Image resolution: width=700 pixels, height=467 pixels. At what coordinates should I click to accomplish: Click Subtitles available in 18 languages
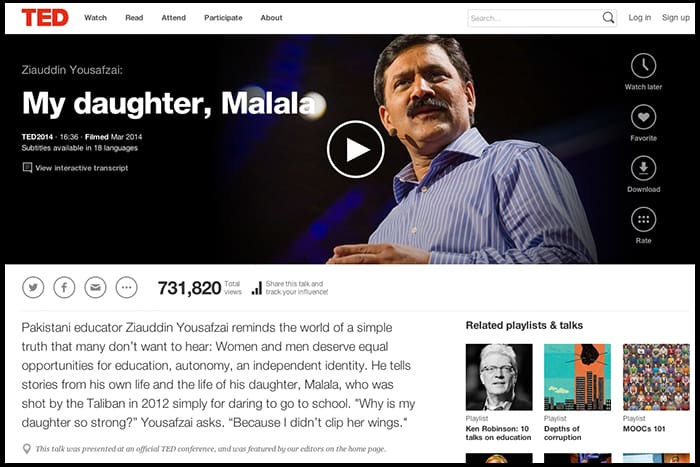pos(79,148)
